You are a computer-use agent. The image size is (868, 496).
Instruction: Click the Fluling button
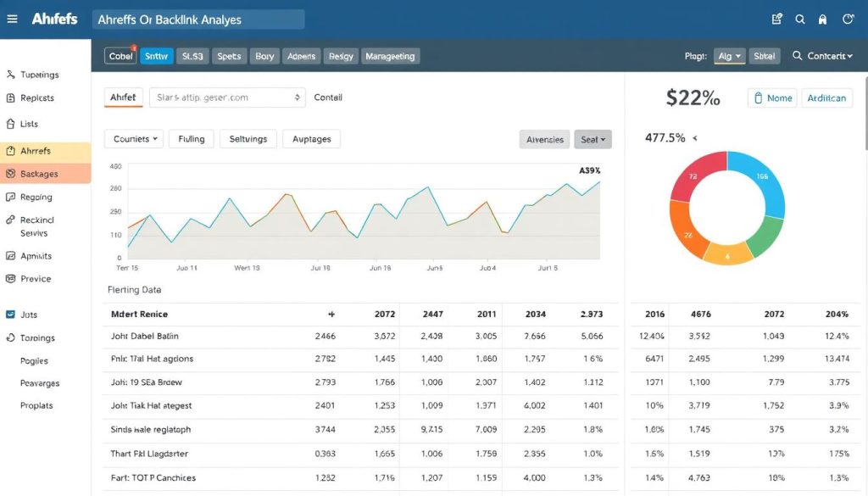click(x=191, y=139)
